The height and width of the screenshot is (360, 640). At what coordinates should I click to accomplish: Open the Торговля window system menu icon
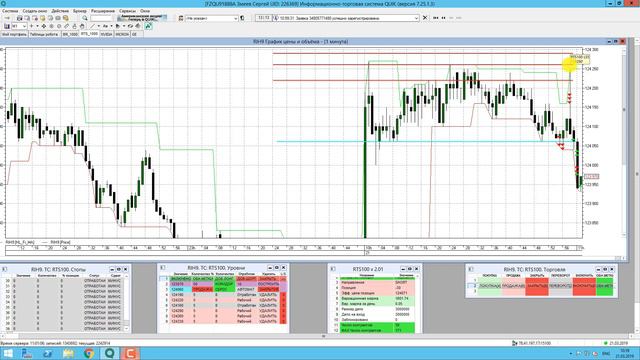tap(471, 269)
